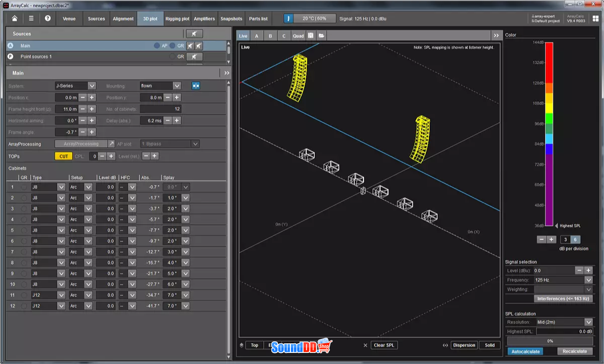Open the Frequency 125 Hz dropdown
Image resolution: width=604 pixels, height=364 pixels.
point(588,280)
